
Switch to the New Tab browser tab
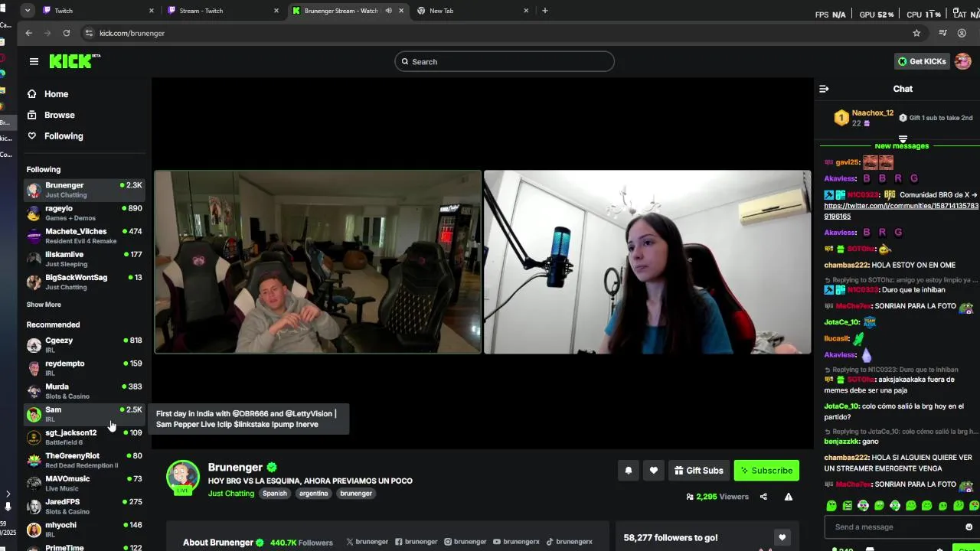[x=472, y=11]
